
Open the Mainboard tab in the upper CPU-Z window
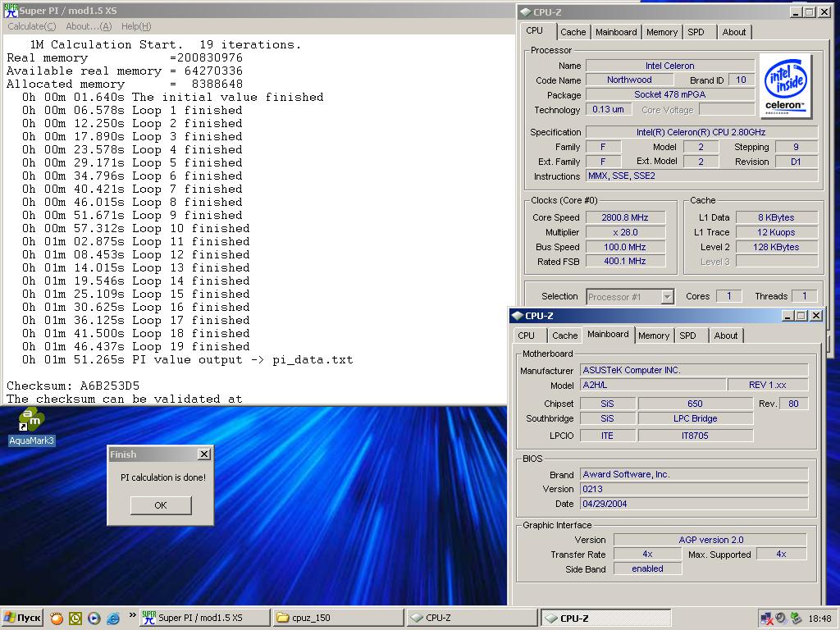click(616, 32)
